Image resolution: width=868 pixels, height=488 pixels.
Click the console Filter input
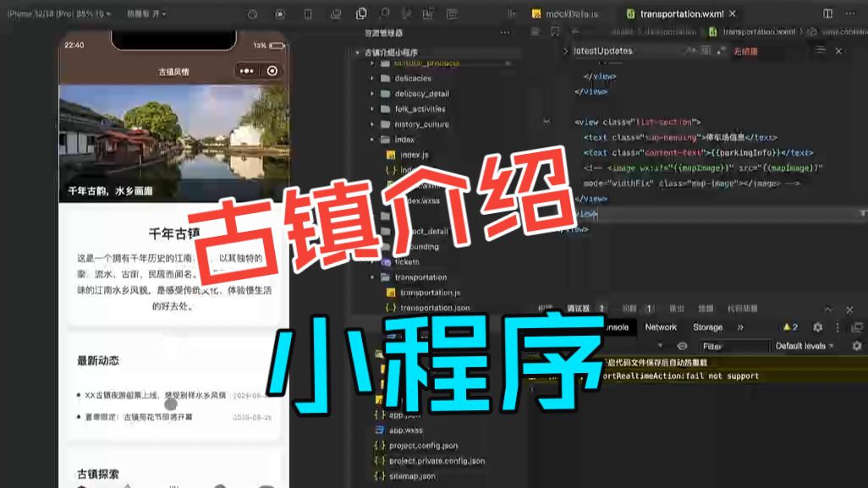pyautogui.click(x=734, y=347)
